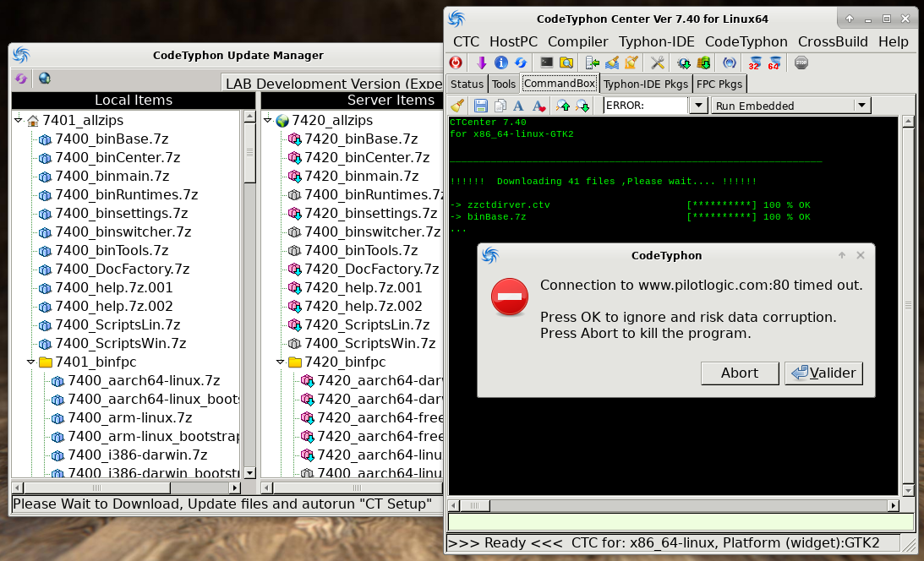Select local 7400_DocFactory.7z item
Image resolution: width=924 pixels, height=561 pixels.
coord(122,269)
